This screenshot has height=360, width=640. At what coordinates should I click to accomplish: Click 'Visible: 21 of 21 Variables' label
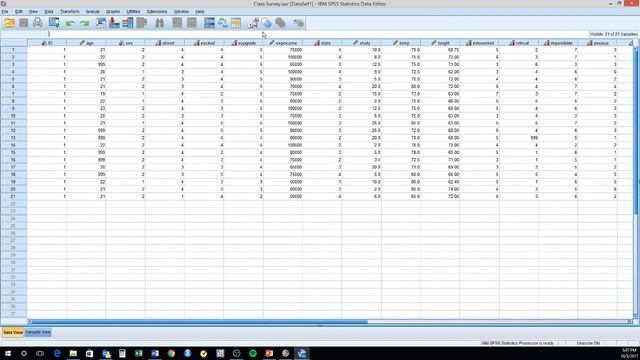pos(613,34)
